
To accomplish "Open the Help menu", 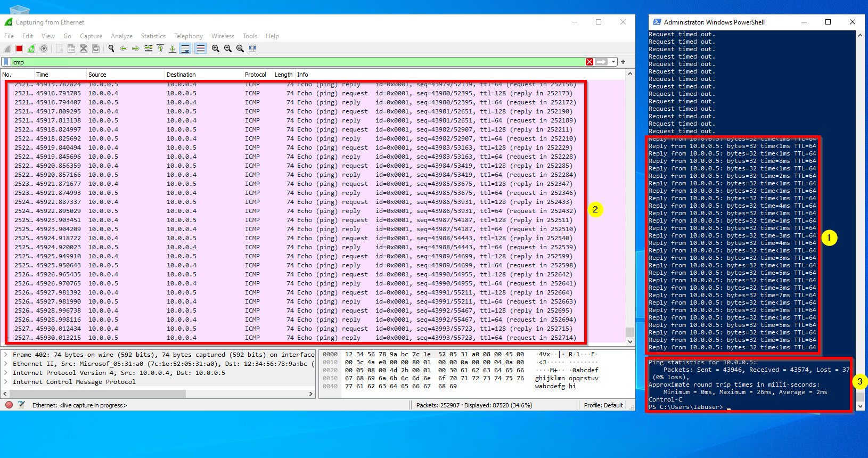I will coord(272,36).
